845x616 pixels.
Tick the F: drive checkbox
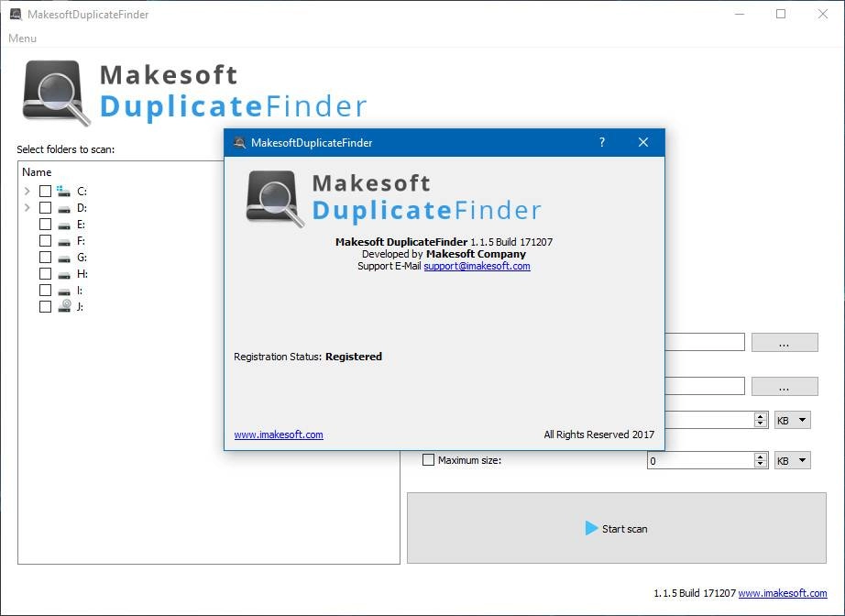point(45,240)
